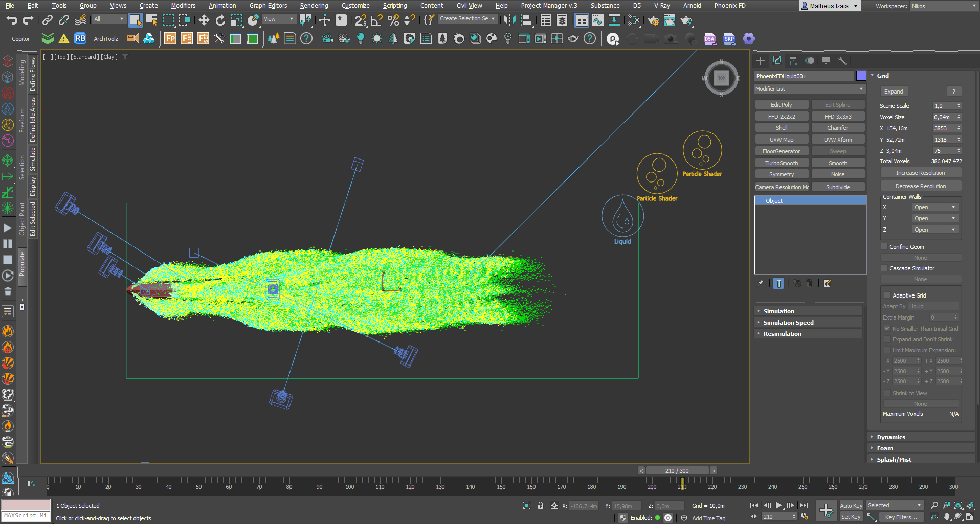Activate the Select and Link tool

47,20
